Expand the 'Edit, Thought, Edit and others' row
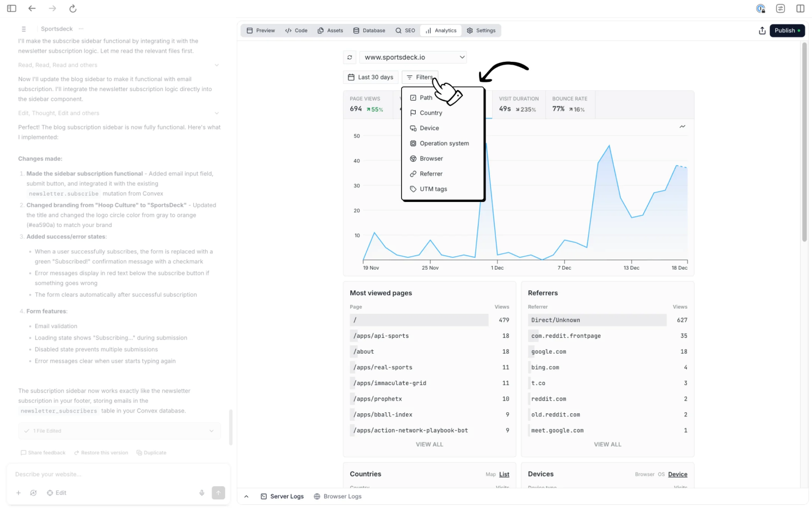The height and width of the screenshot is (508, 812). point(119,113)
